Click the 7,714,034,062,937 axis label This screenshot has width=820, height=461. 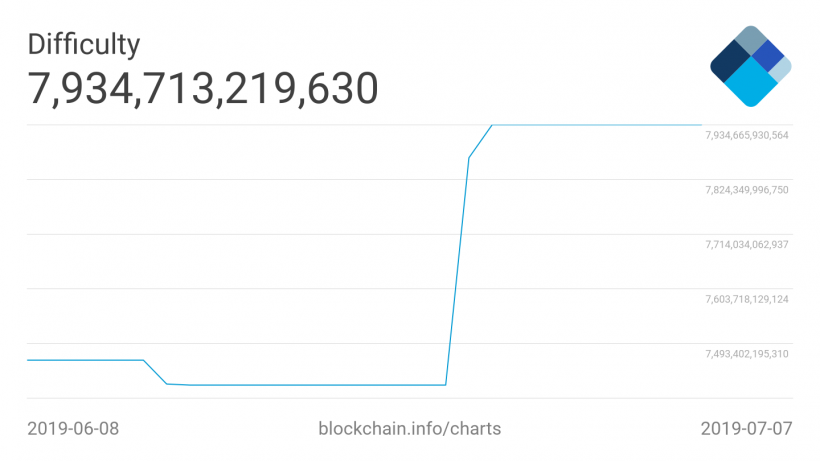[747, 244]
